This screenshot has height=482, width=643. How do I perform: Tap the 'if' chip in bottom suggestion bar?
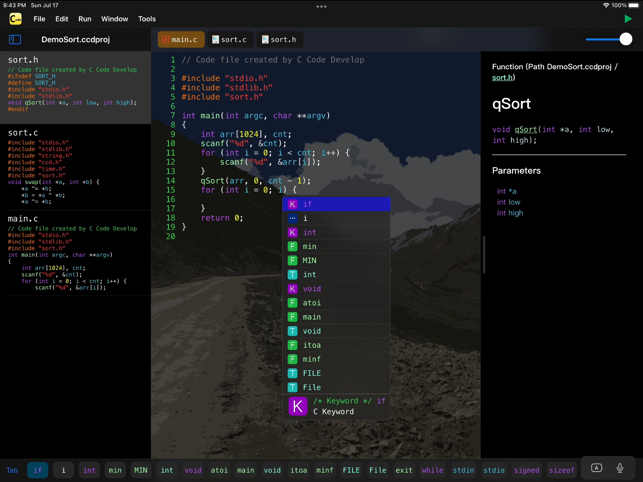(x=38, y=470)
